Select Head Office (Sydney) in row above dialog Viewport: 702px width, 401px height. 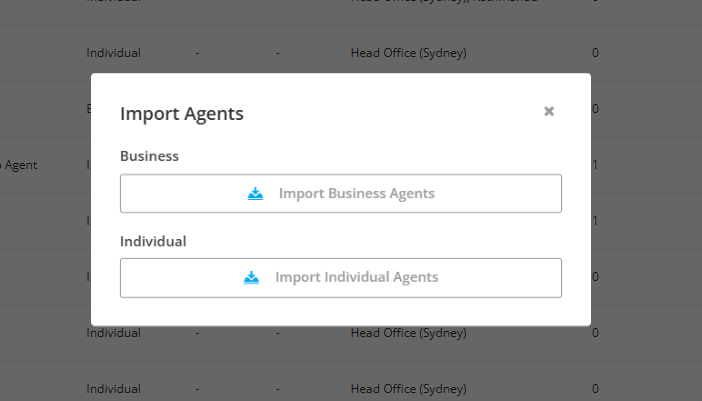tap(408, 53)
